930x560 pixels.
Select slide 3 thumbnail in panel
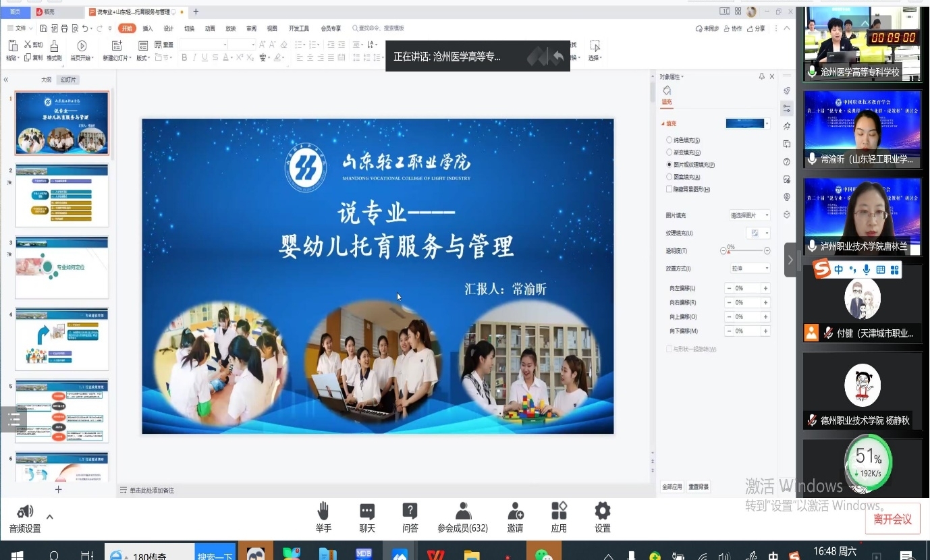coord(62,267)
